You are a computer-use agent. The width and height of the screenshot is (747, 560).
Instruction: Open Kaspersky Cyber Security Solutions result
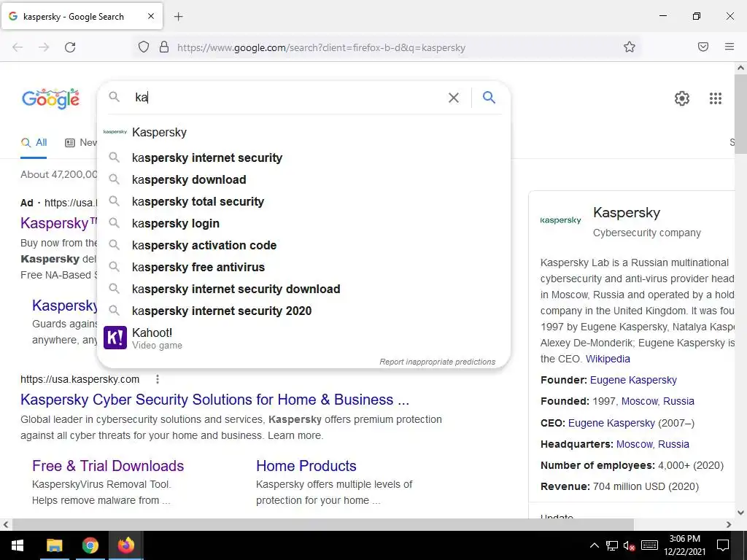(215, 400)
